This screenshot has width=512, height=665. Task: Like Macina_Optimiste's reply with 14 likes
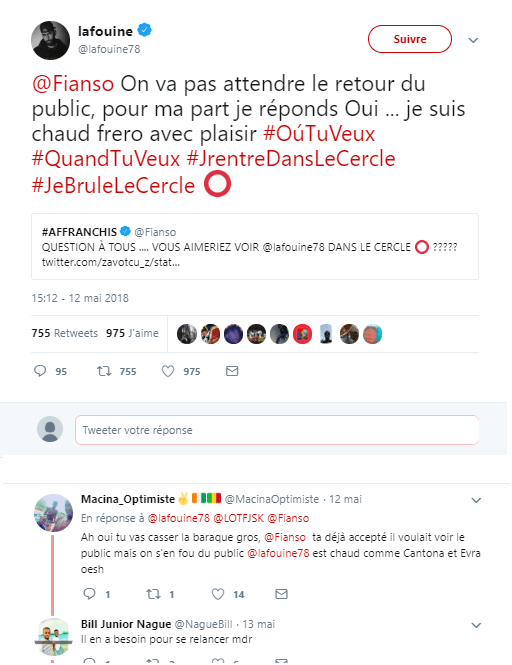click(x=218, y=594)
